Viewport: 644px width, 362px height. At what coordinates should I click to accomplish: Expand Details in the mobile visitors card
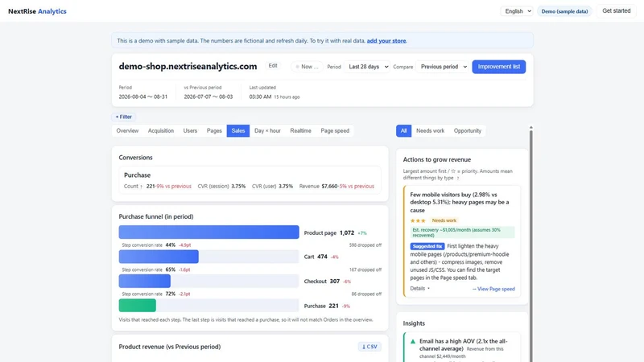419,289
